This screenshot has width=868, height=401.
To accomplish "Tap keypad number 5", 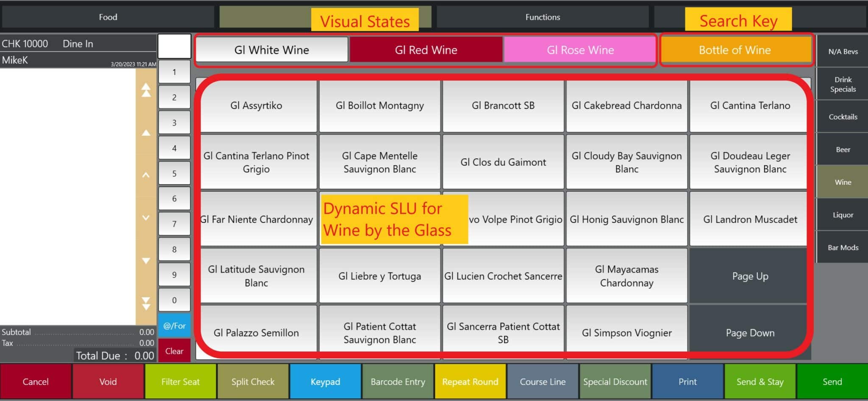I will pyautogui.click(x=174, y=173).
